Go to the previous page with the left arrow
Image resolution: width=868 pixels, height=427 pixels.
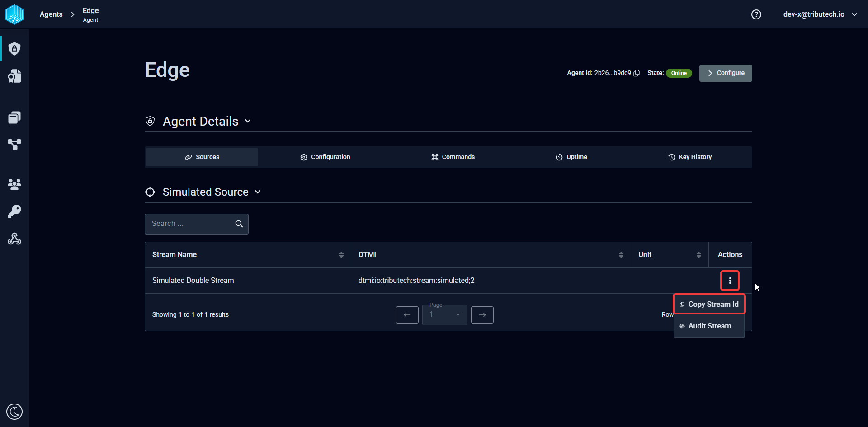[x=407, y=315]
